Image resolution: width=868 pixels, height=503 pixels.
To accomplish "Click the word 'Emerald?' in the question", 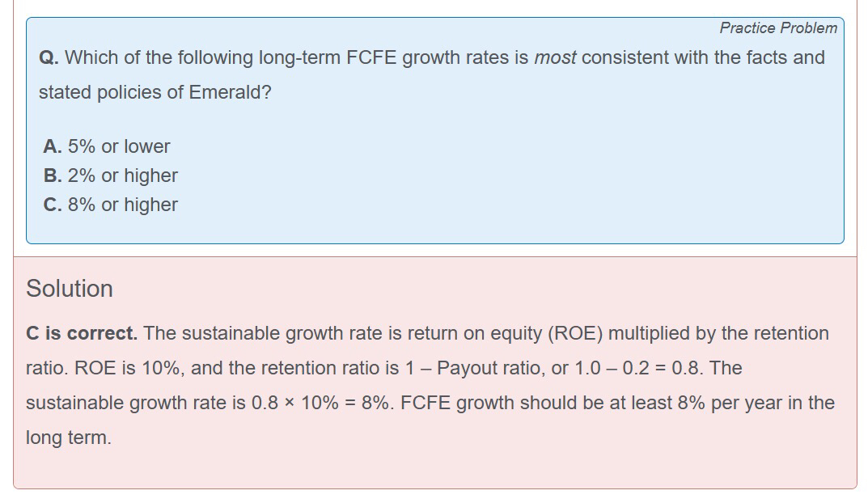I will click(230, 92).
